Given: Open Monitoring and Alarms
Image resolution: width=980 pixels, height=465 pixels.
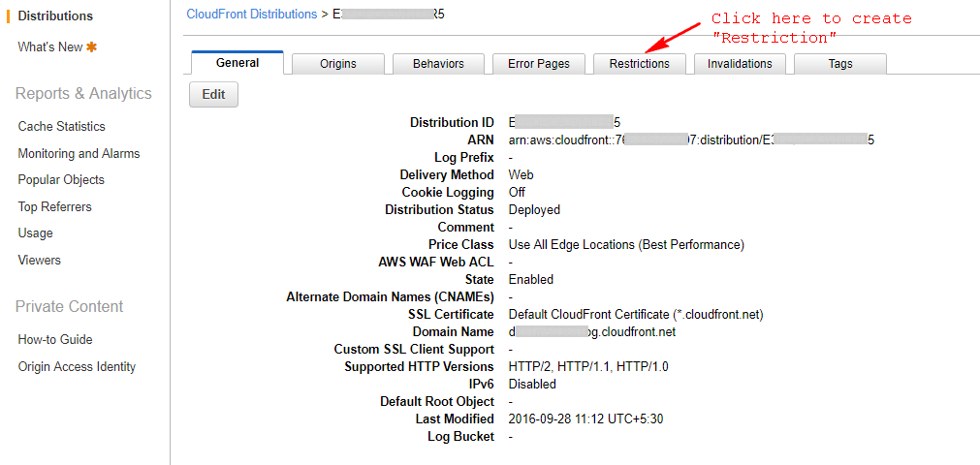Looking at the screenshot, I should [79, 153].
